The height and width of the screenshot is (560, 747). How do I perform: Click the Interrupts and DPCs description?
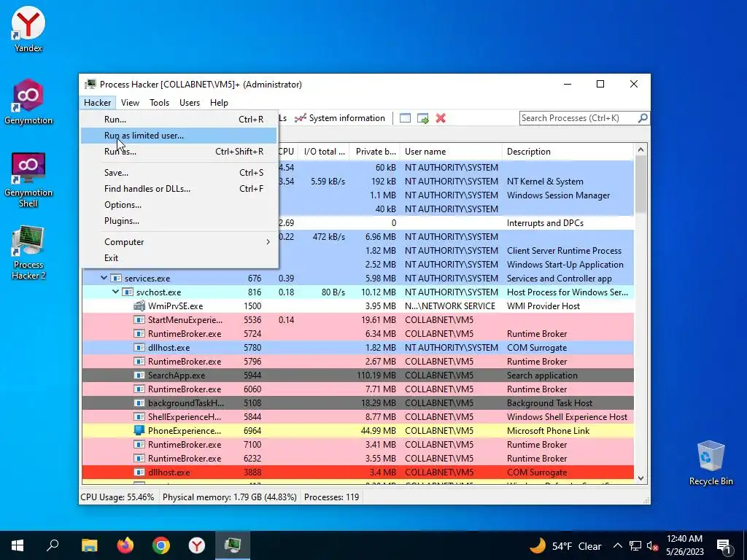(545, 223)
